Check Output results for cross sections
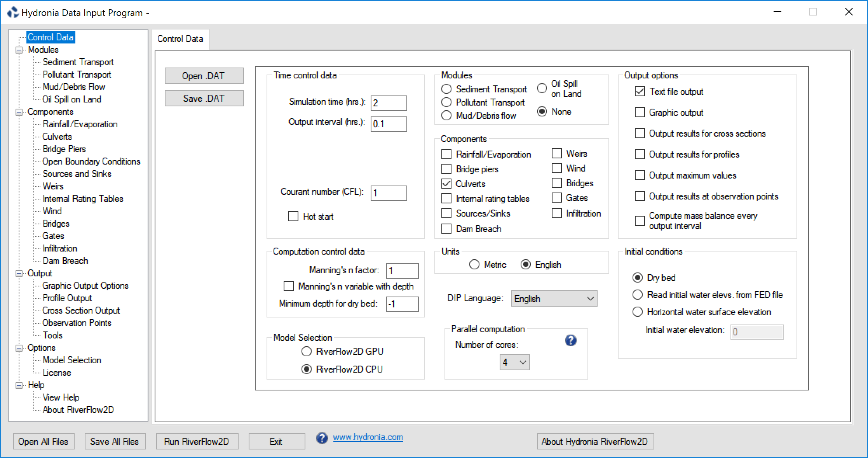This screenshot has height=458, width=868. [x=640, y=133]
